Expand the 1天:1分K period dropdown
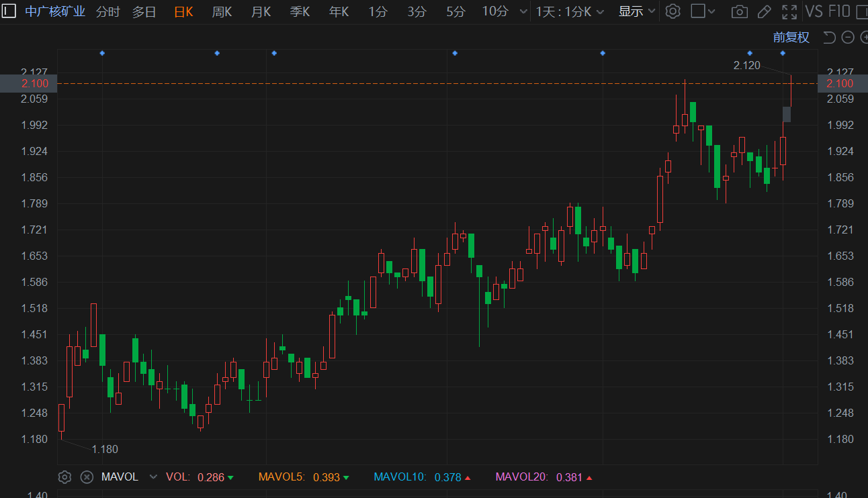This screenshot has width=868, height=498. [570, 11]
